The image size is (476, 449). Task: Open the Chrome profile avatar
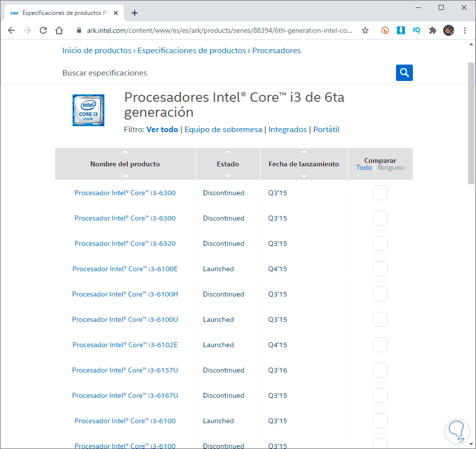coord(448,30)
